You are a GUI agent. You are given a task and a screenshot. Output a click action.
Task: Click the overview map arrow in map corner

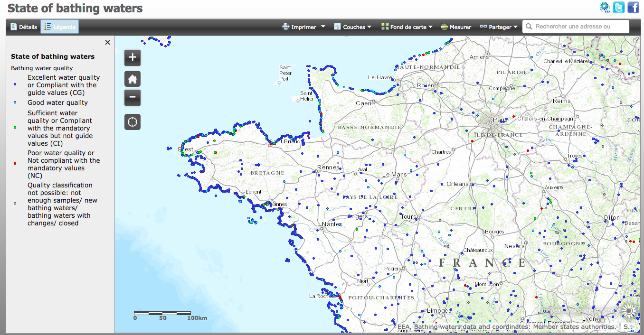tap(636, 40)
